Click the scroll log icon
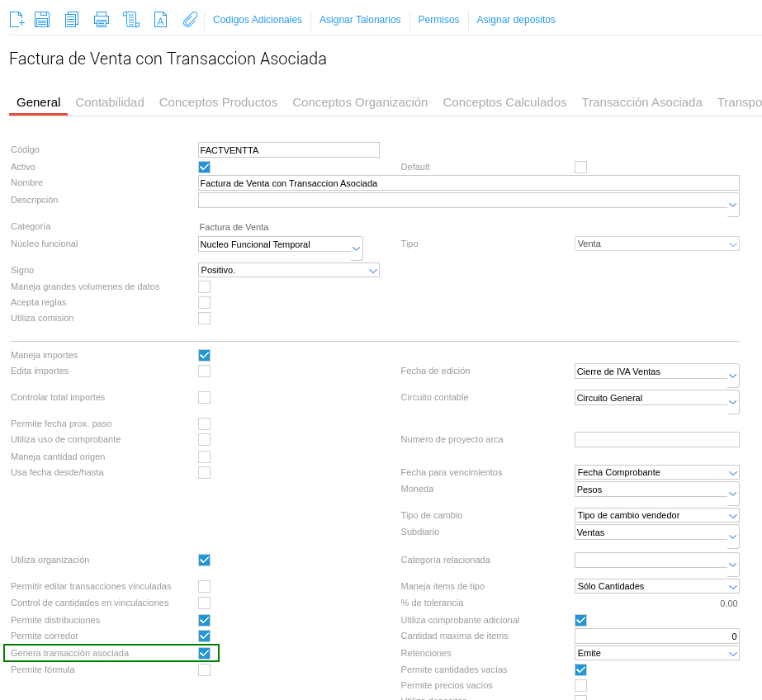Image resolution: width=762 pixels, height=700 pixels. coord(131,19)
